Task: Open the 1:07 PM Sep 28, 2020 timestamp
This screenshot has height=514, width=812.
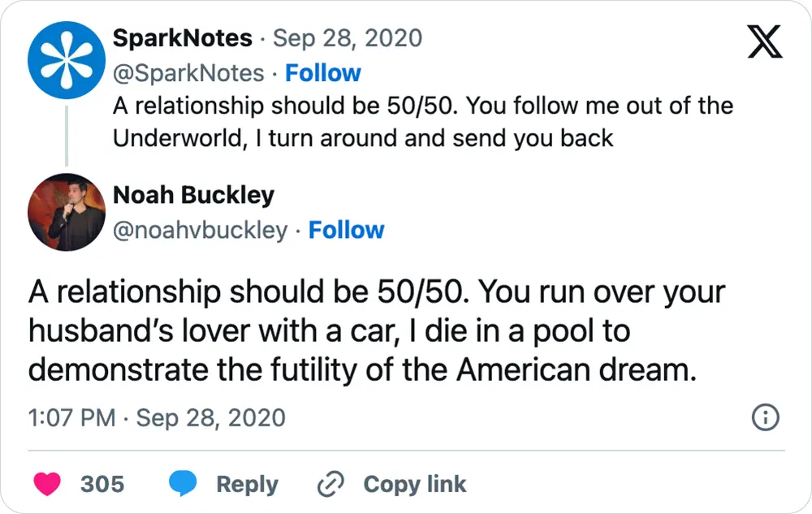Action: click(x=155, y=417)
